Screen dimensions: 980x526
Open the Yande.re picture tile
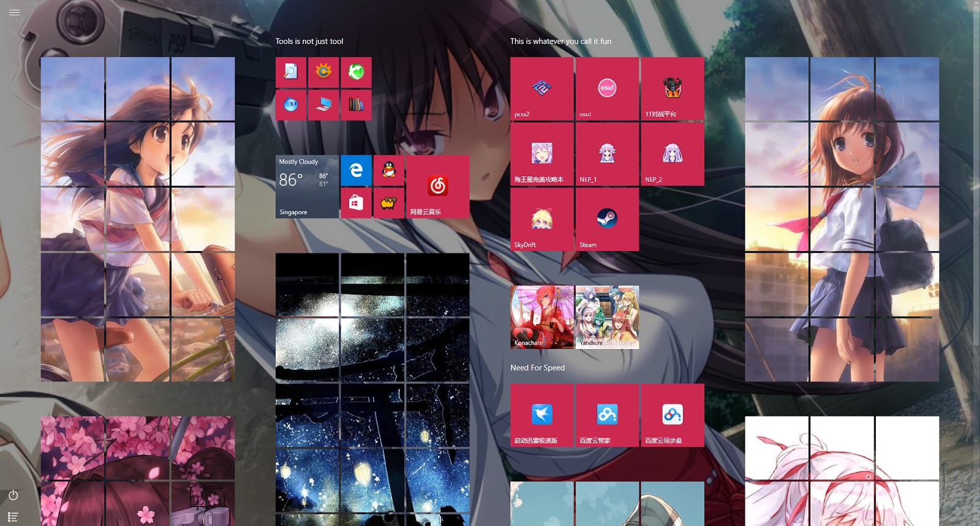click(x=607, y=317)
